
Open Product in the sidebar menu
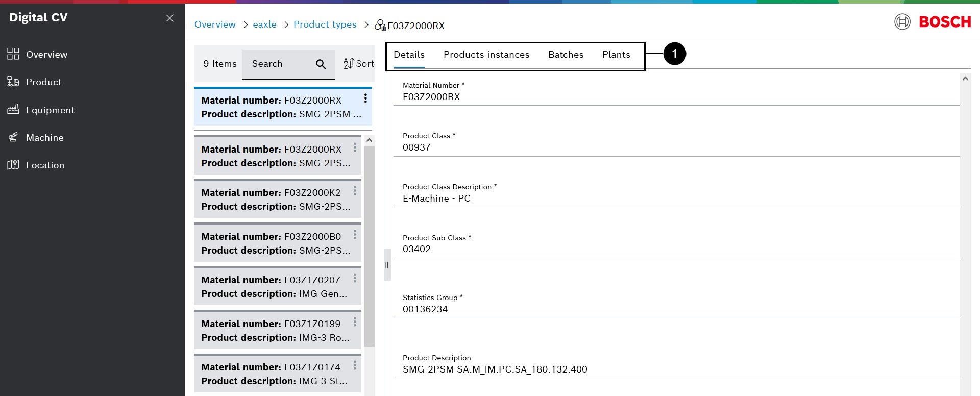point(44,82)
